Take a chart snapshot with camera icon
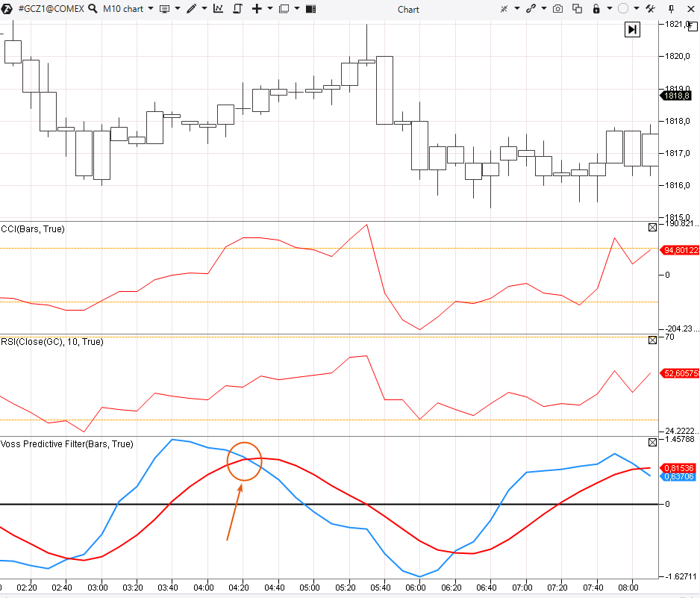The width and height of the screenshot is (700, 598). click(x=557, y=9)
